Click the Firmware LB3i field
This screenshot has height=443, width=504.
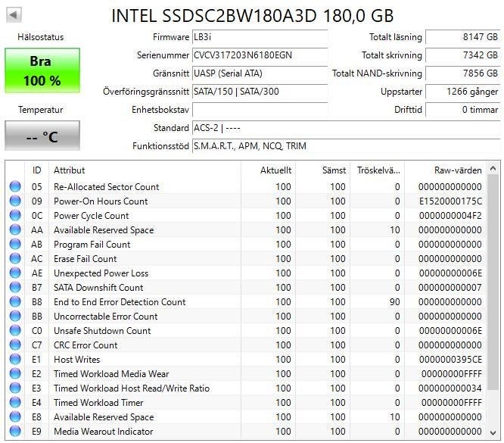click(260, 37)
